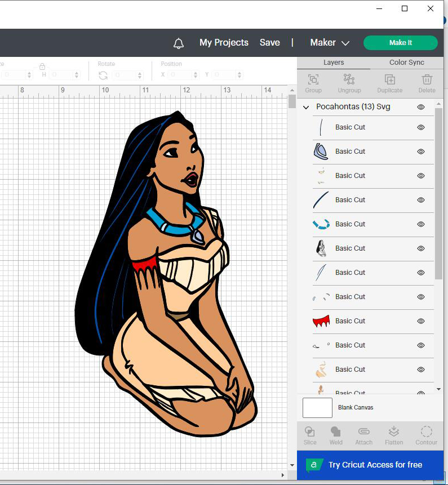Hide the turquoise necklace layer
Image resolution: width=448 pixels, height=485 pixels.
[421, 224]
